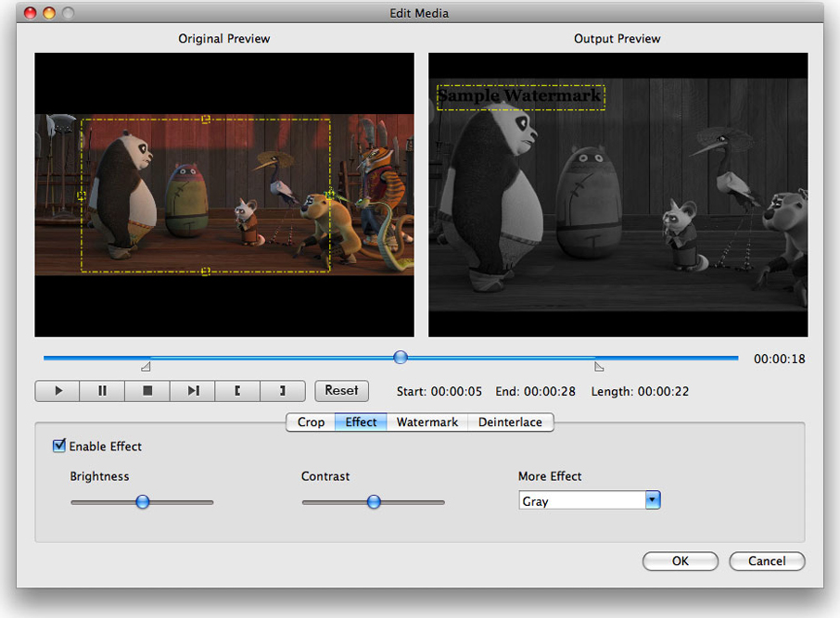Confirm edits with the OK button
The height and width of the screenshot is (618, 840).
(681, 561)
